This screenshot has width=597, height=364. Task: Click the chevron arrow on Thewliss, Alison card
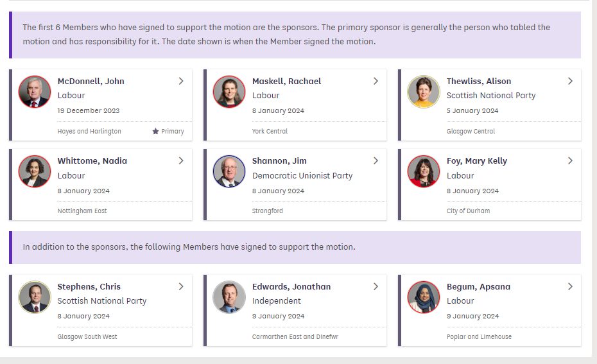[x=570, y=81]
